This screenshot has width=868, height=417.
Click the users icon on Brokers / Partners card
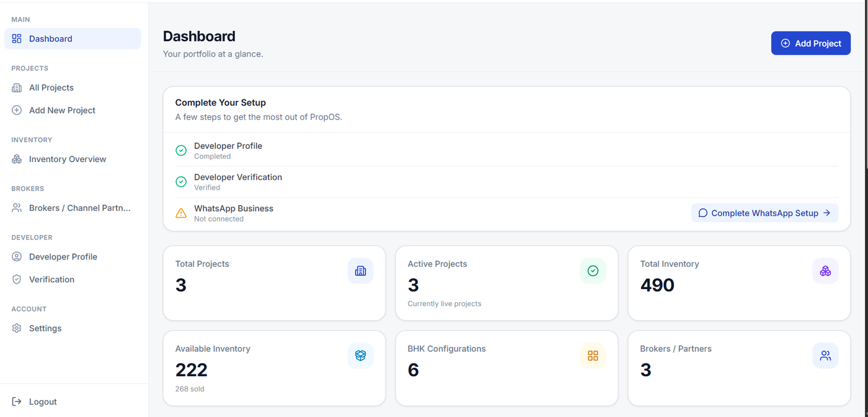coord(825,356)
